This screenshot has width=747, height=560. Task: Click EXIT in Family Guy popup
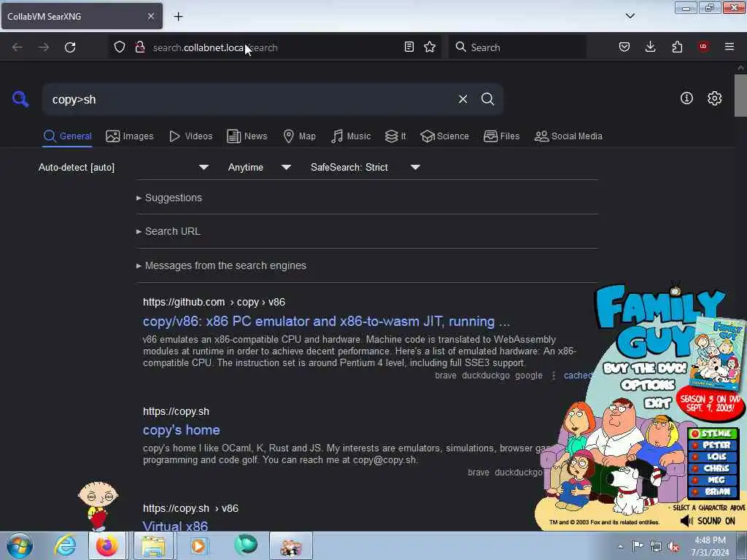(x=657, y=404)
